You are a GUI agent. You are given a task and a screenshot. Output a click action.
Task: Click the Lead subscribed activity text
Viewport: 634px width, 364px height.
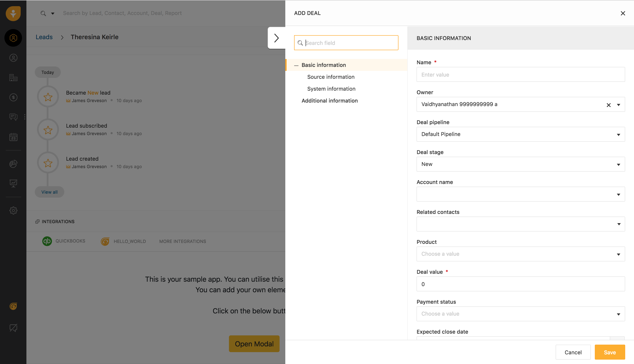[x=87, y=126]
